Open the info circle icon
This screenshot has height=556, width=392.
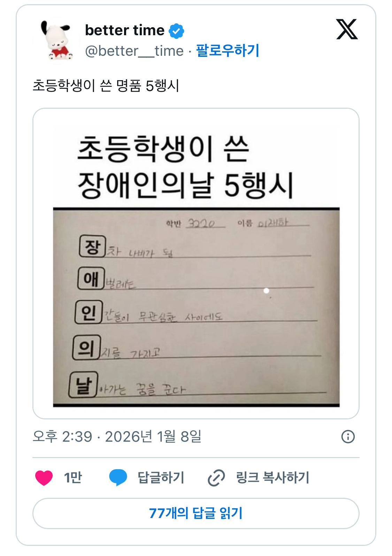click(348, 436)
